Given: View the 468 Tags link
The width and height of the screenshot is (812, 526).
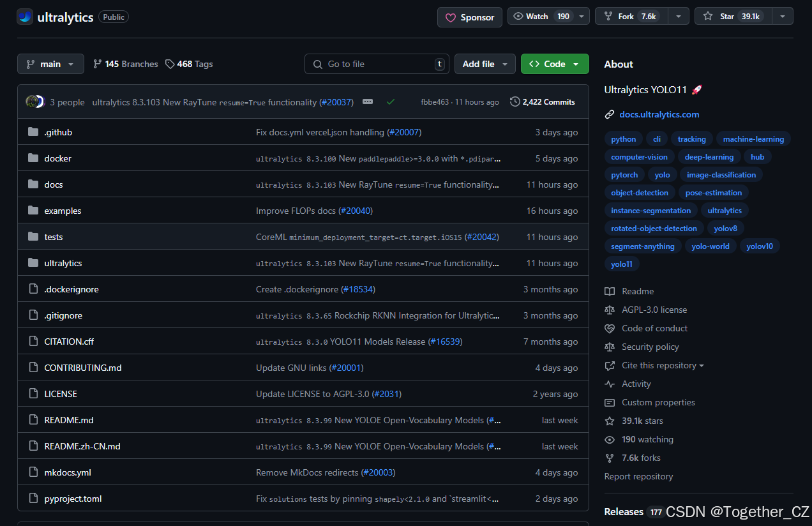Looking at the screenshot, I should pos(189,64).
